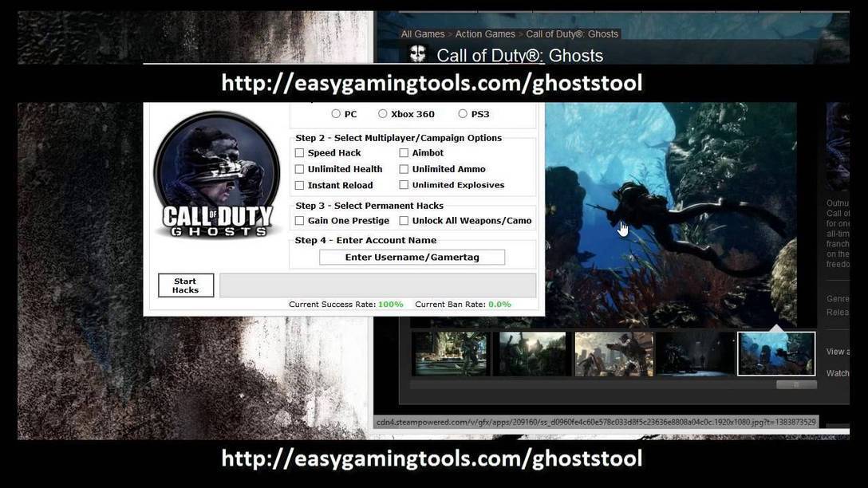
Task: Select the fourth dark screenshot thumbnail
Action: (x=696, y=354)
